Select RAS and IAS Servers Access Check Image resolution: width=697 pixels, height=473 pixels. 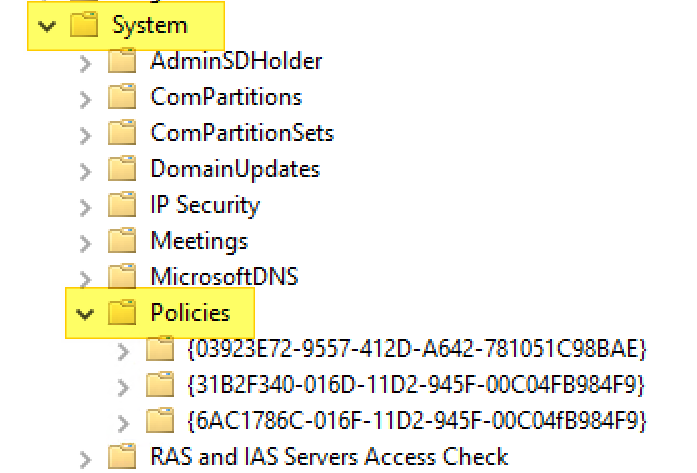point(329,457)
